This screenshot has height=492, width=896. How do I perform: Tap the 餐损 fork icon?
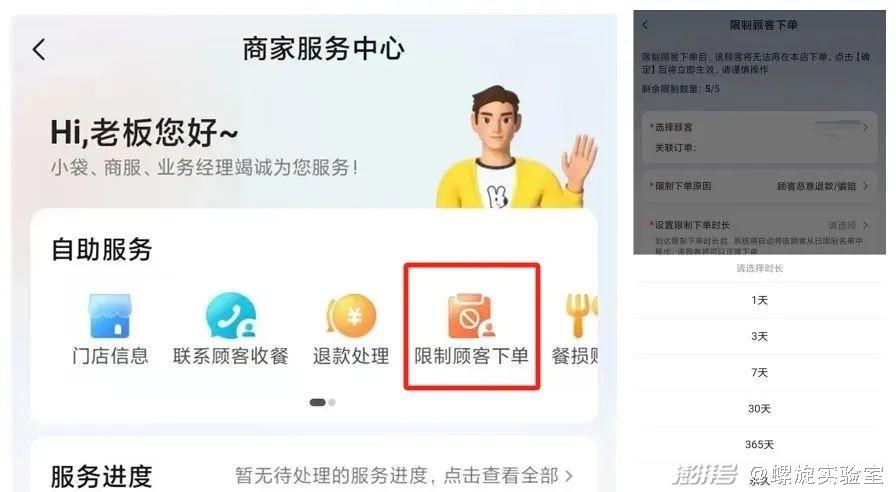point(581,316)
